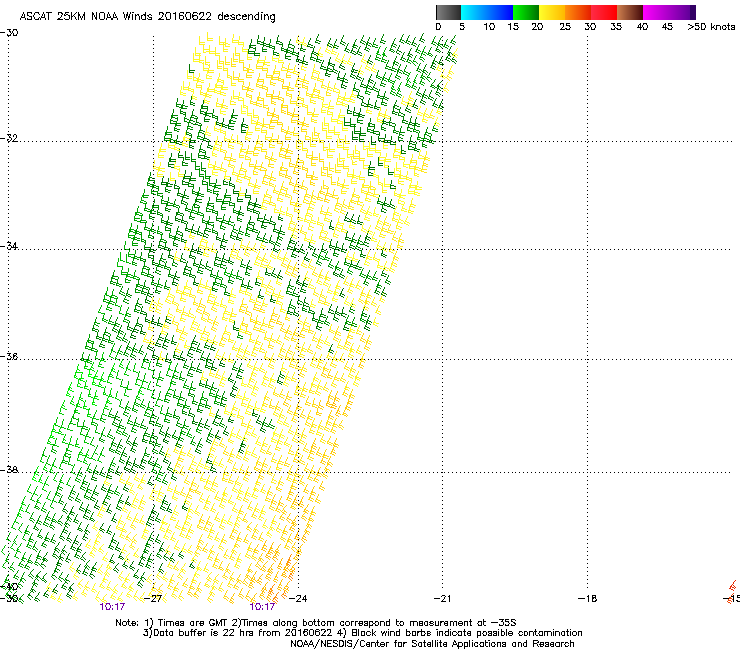The image size is (740, 650).
Task: Click the -36 latitude axis label
Action: pyautogui.click(x=9, y=356)
